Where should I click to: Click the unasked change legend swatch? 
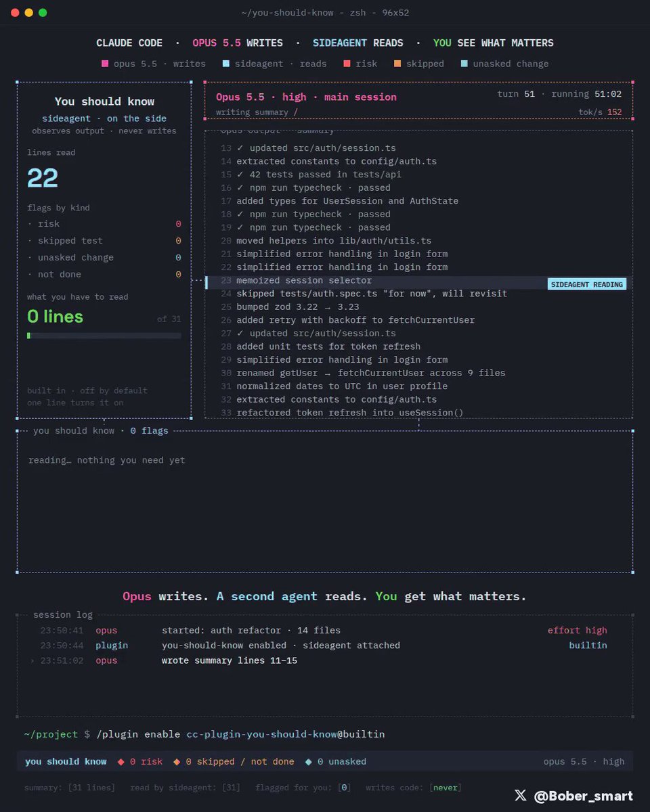click(464, 64)
